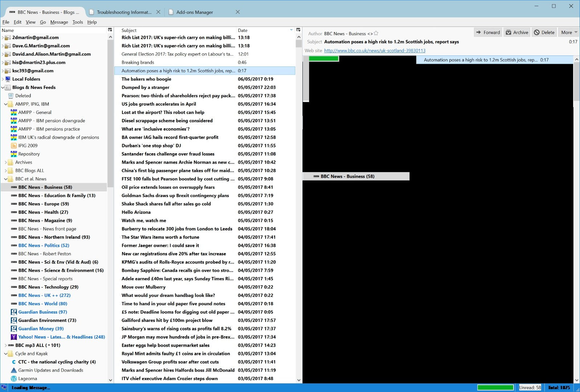Screen dimensions: 580x392
Task: Open the bbc.co.uk web site link
Action: click(374, 50)
